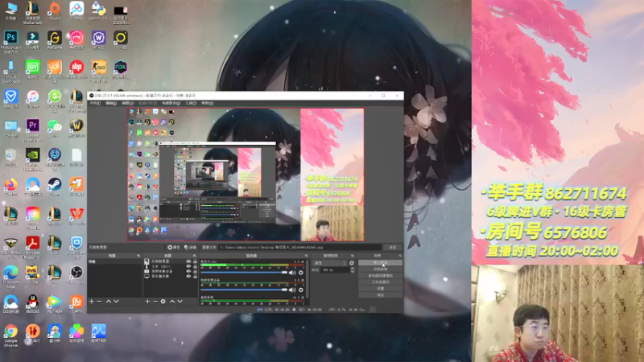
Task: Launch Microsoft Edge from the desktop
Action: pos(10,272)
